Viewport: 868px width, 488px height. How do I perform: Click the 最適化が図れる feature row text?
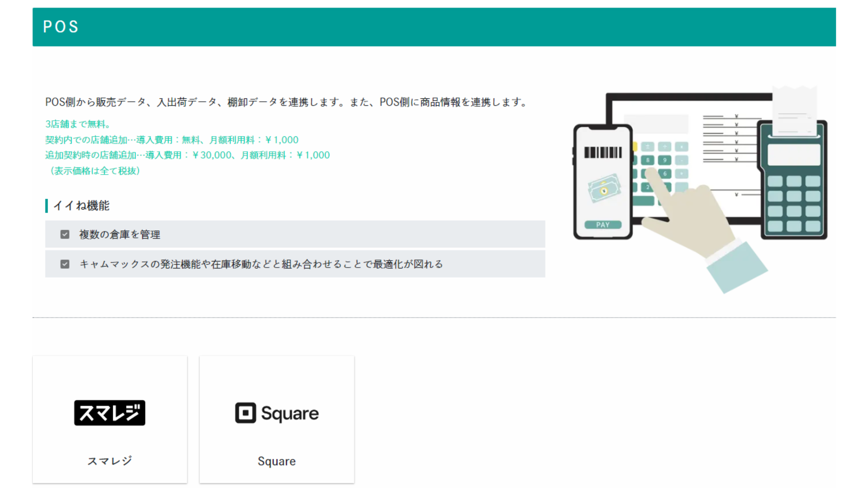(x=261, y=264)
